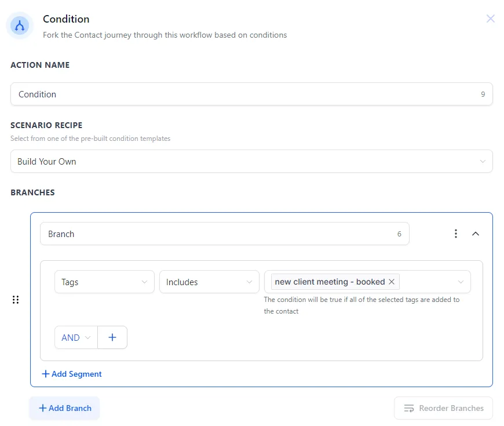This screenshot has height=426, width=504.
Task: Expand the tag selection dropdown arrow
Action: (x=461, y=282)
